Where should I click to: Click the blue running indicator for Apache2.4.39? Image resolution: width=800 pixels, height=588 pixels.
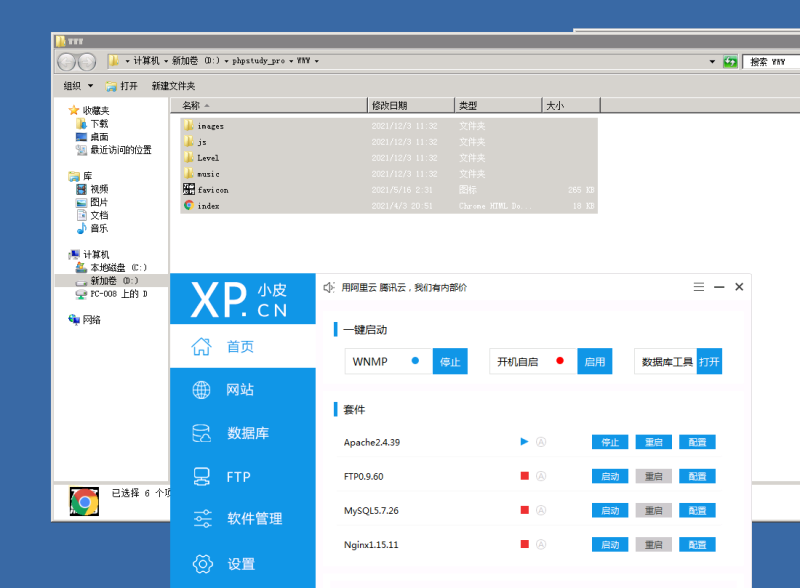point(524,442)
